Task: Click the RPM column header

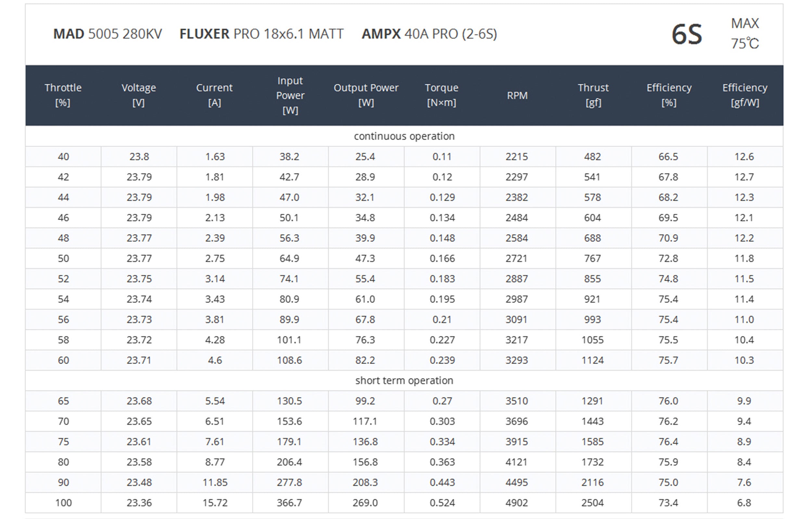Action: coord(517,96)
